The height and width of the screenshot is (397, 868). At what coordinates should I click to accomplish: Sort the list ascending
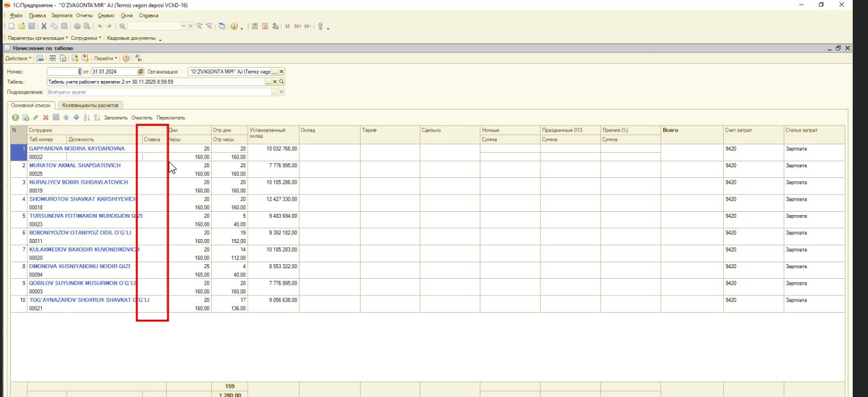click(87, 118)
